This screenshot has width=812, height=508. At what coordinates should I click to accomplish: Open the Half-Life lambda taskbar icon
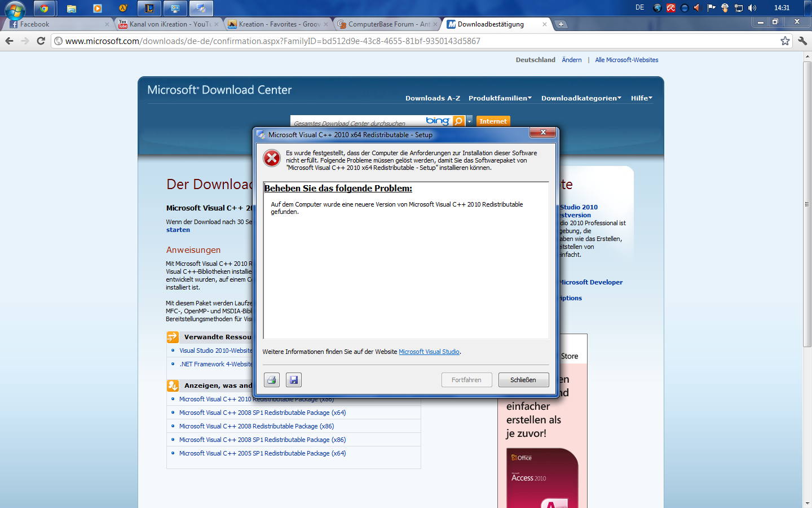click(123, 8)
